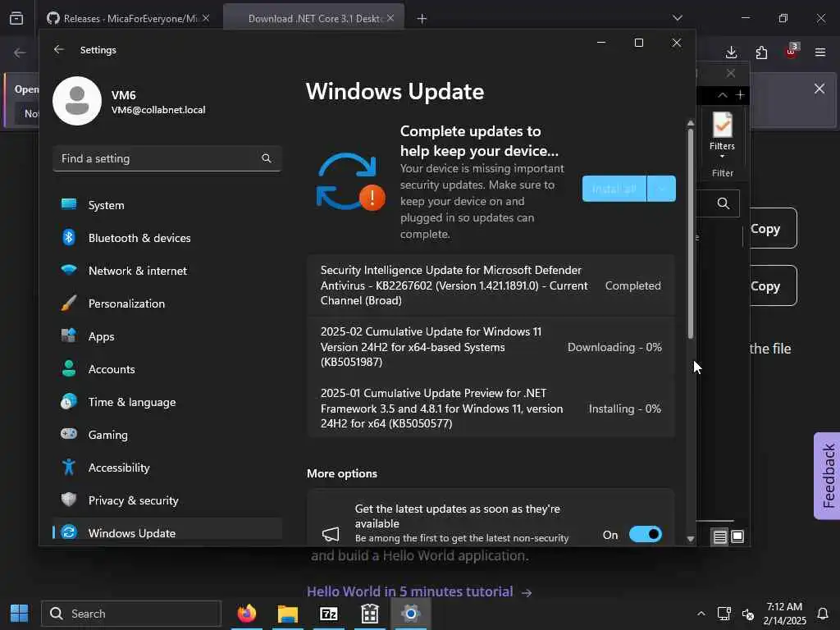The height and width of the screenshot is (630, 840).
Task: Dismiss browser notification bar with X
Action: tap(819, 89)
